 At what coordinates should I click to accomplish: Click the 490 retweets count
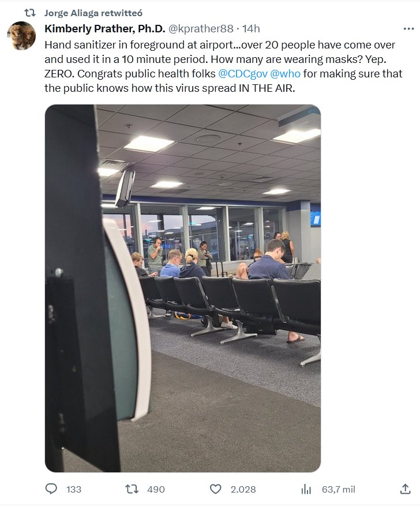(x=156, y=490)
